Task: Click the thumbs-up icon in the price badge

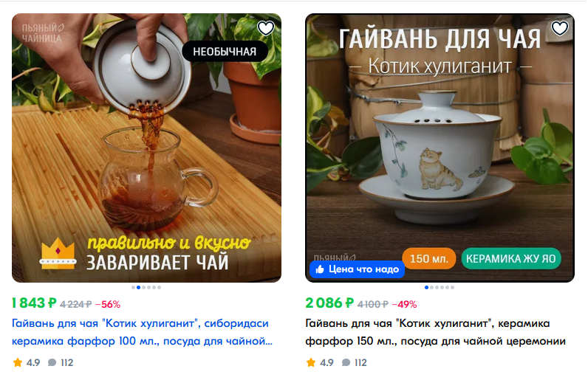Action: [x=320, y=269]
